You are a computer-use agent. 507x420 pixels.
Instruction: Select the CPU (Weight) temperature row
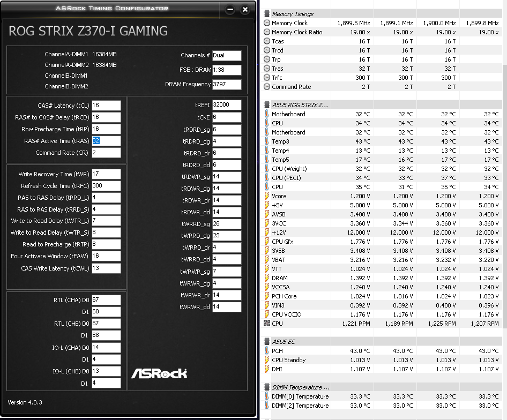pyautogui.click(x=382, y=169)
